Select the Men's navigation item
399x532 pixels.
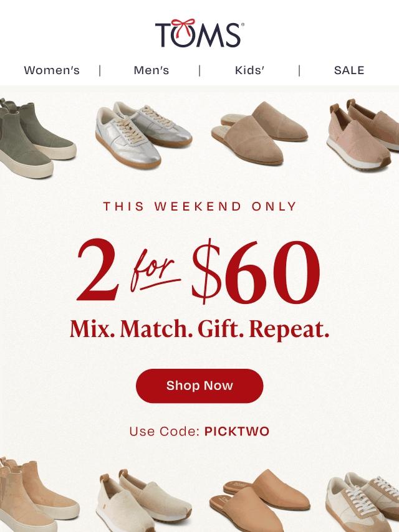click(151, 70)
